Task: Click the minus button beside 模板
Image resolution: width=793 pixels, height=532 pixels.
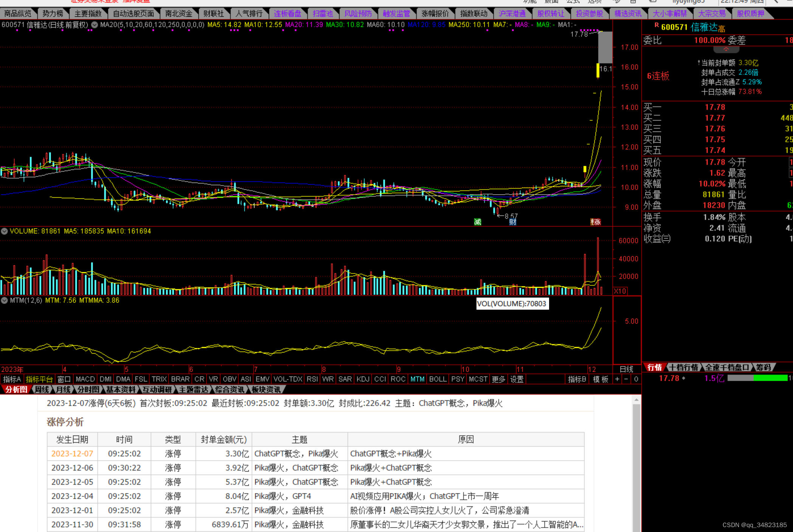Action: [x=626, y=379]
